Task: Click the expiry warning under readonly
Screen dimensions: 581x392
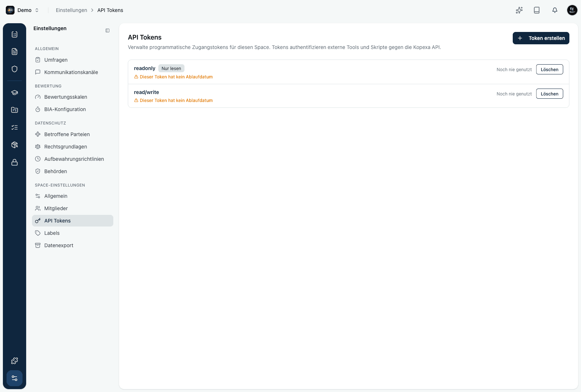Action: [x=174, y=77]
